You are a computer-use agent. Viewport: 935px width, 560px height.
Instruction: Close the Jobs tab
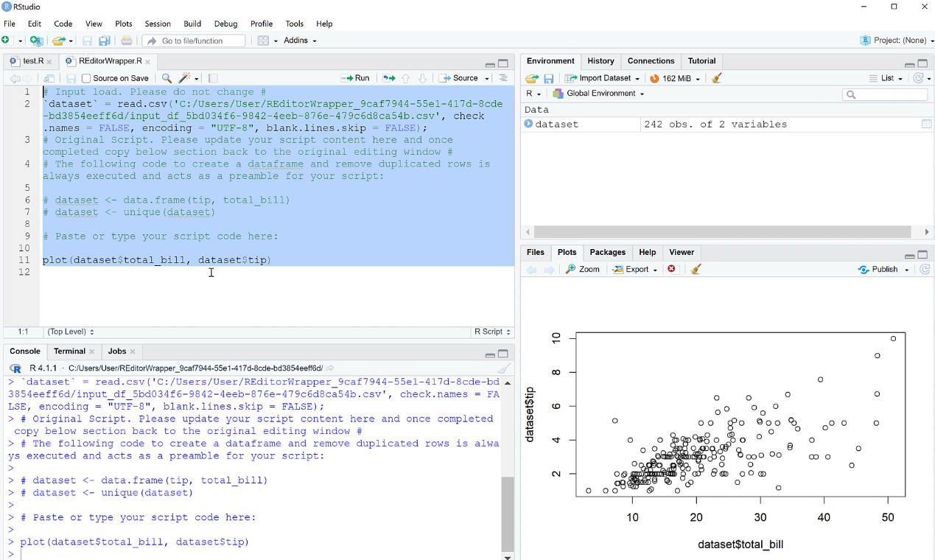click(133, 352)
